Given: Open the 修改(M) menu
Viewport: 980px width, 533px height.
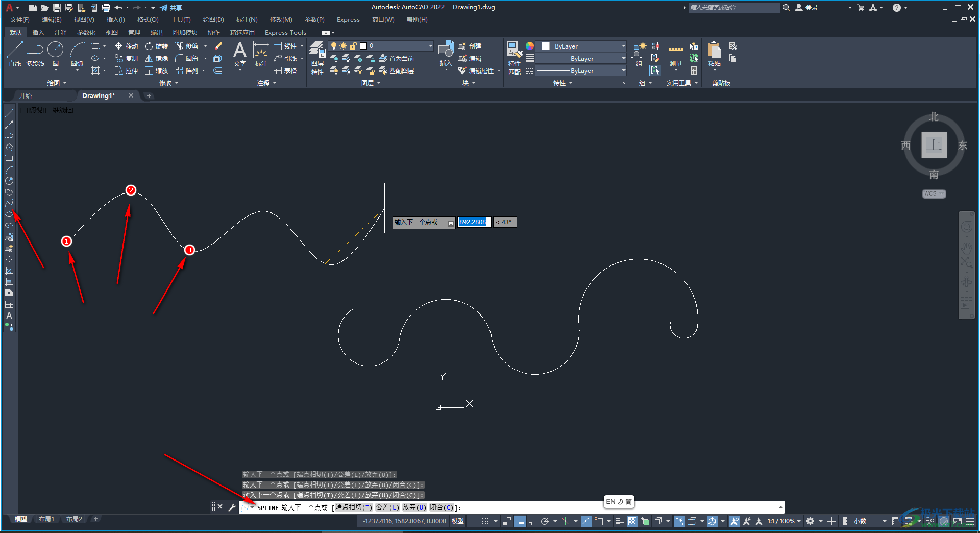Looking at the screenshot, I should click(281, 20).
